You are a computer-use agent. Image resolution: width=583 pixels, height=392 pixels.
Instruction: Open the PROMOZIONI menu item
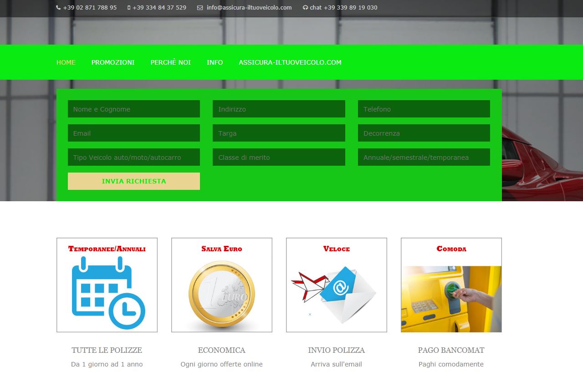pos(113,62)
